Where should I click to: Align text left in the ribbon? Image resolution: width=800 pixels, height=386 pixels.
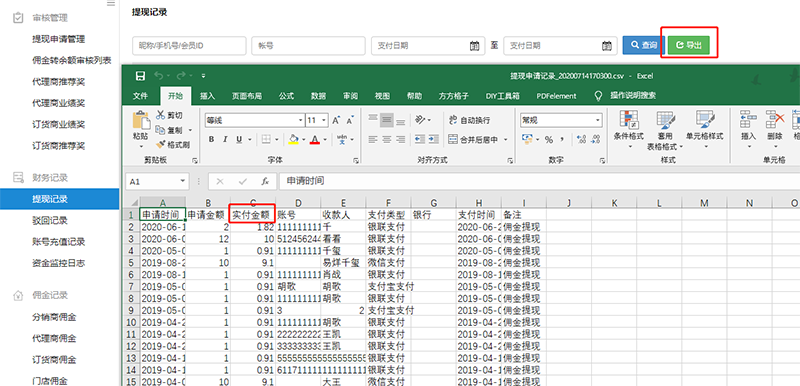[373, 139]
